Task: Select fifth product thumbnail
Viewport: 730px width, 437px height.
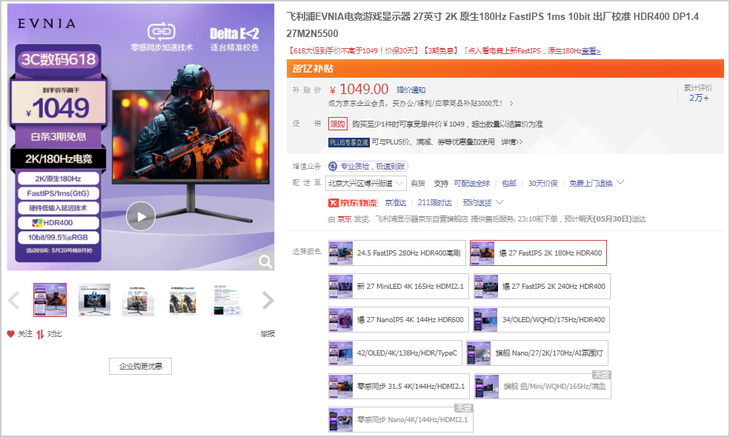Action: pyautogui.click(x=227, y=300)
